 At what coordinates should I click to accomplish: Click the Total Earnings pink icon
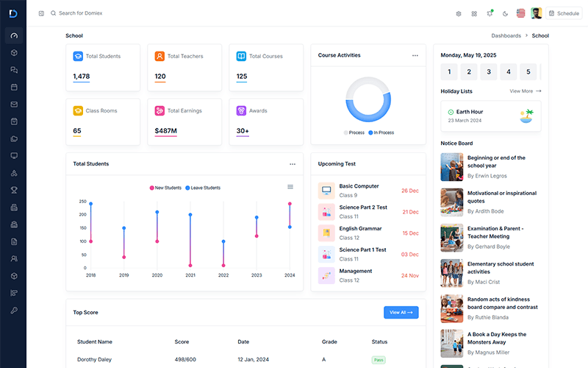[x=159, y=110]
